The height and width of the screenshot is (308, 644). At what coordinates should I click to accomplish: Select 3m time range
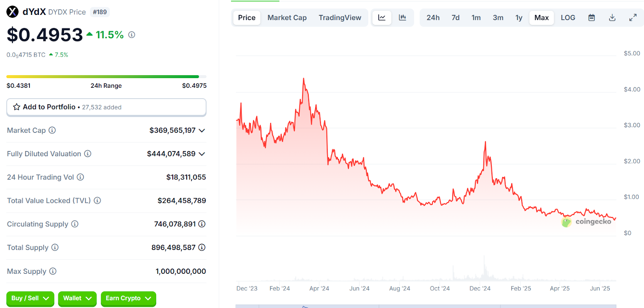pos(498,18)
